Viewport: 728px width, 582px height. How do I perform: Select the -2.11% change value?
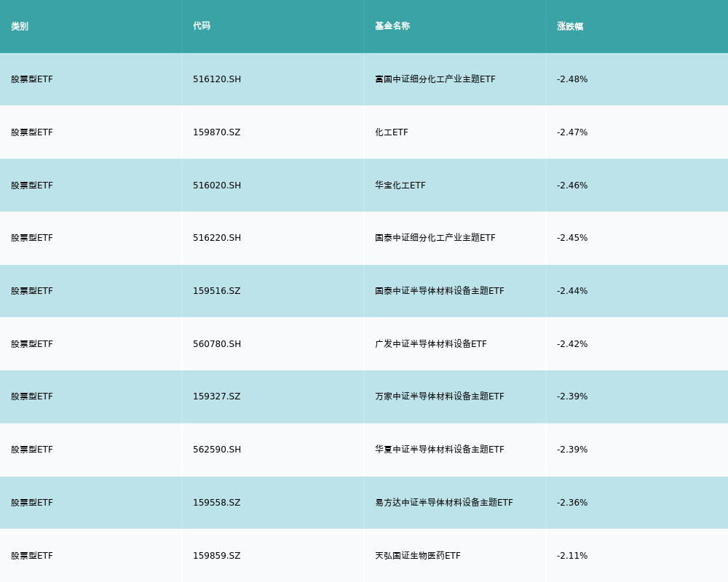572,556
